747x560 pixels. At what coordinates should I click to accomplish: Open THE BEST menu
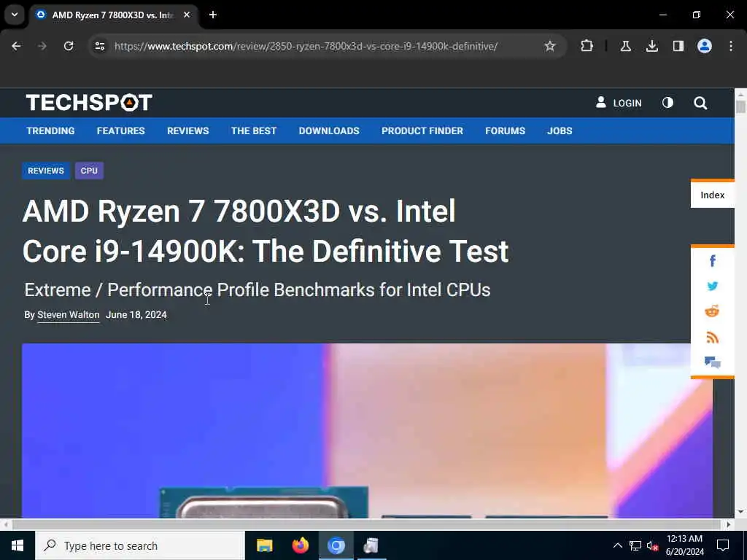pos(254,131)
